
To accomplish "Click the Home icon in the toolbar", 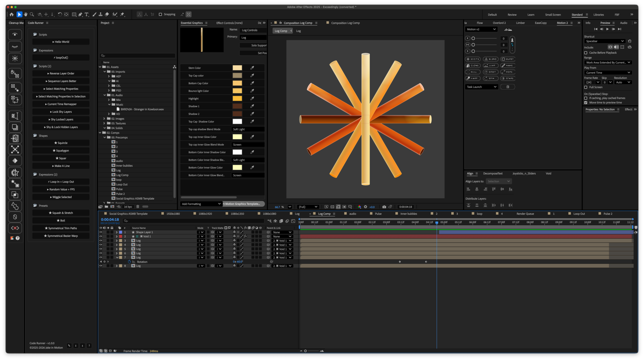I will click(12, 14).
